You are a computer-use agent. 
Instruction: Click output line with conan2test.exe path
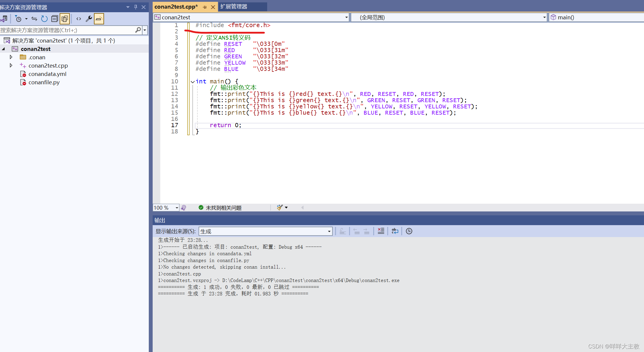(279, 281)
